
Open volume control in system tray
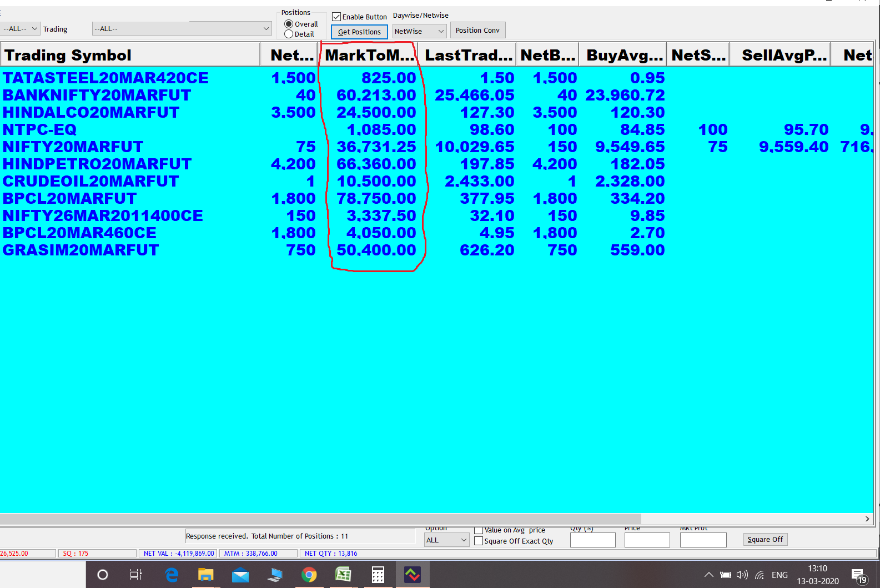click(x=742, y=575)
